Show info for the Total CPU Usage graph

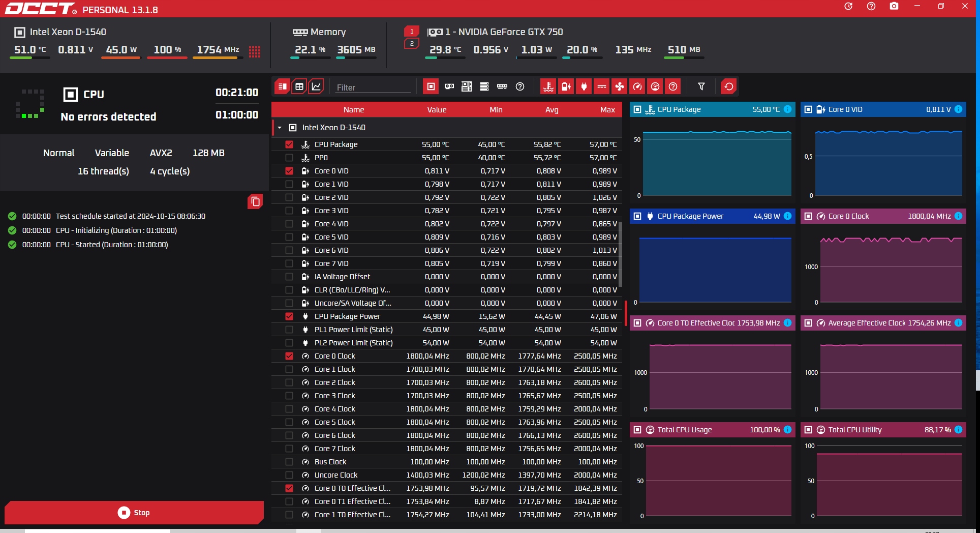click(x=787, y=429)
